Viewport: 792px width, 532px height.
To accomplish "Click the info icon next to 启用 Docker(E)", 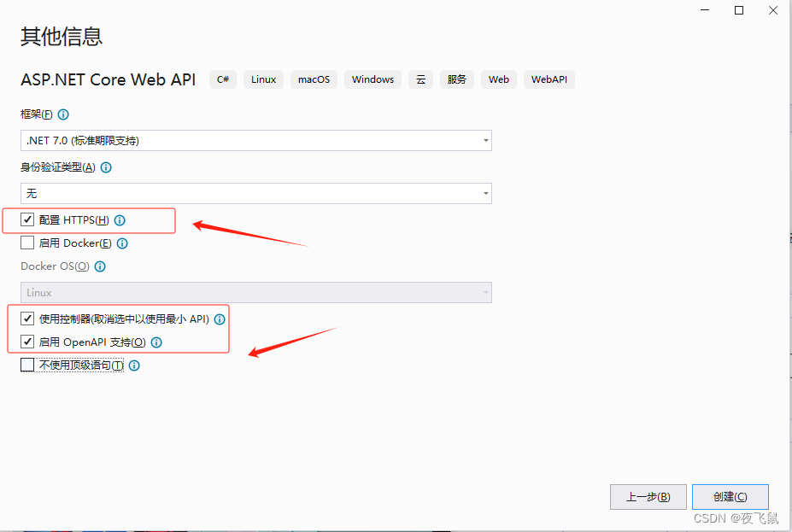I will point(122,243).
